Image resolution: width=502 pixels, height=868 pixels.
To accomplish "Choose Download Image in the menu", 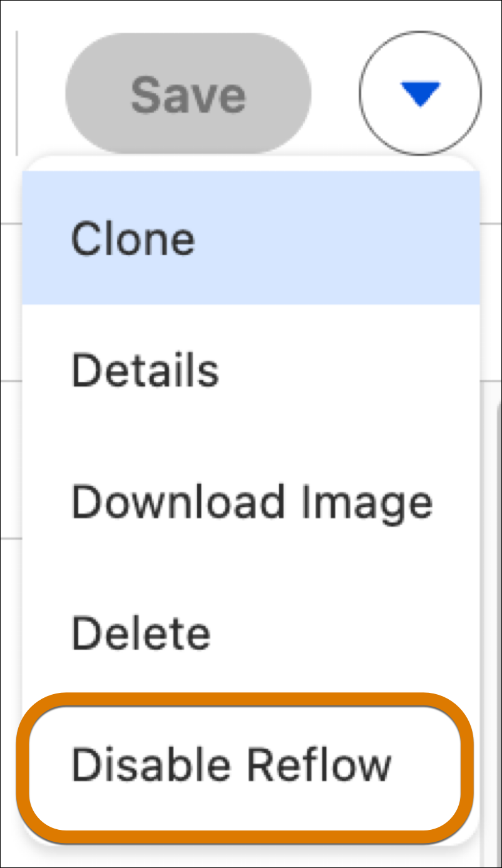I will [251, 502].
